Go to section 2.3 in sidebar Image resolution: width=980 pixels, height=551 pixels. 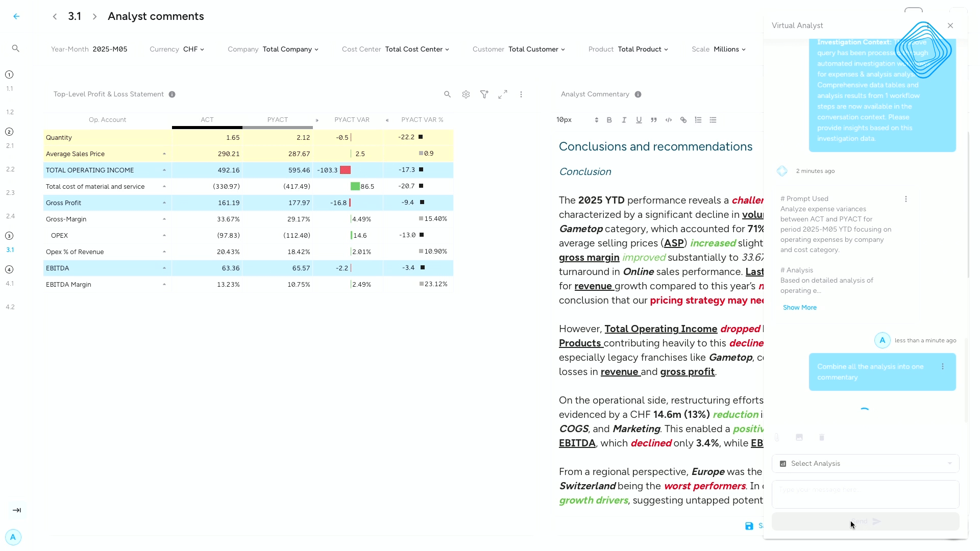coord(10,193)
